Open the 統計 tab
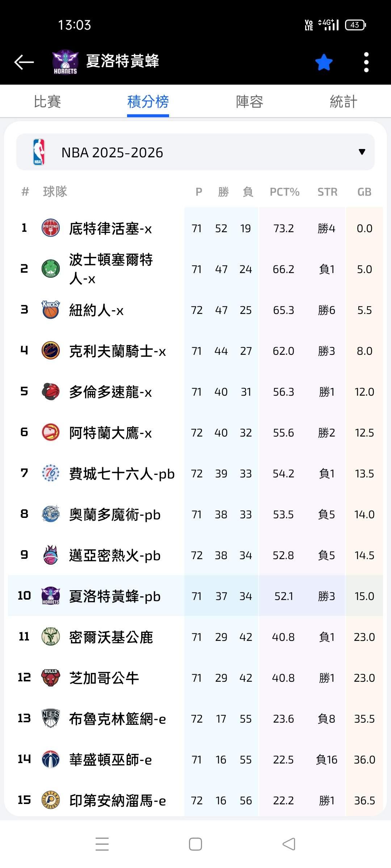The height and width of the screenshot is (868, 391). point(343,102)
